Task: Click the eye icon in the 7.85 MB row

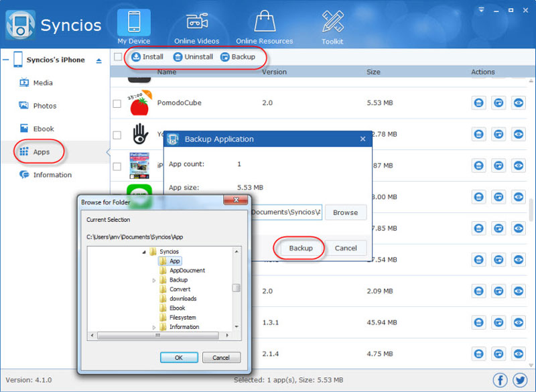Action: [519, 228]
